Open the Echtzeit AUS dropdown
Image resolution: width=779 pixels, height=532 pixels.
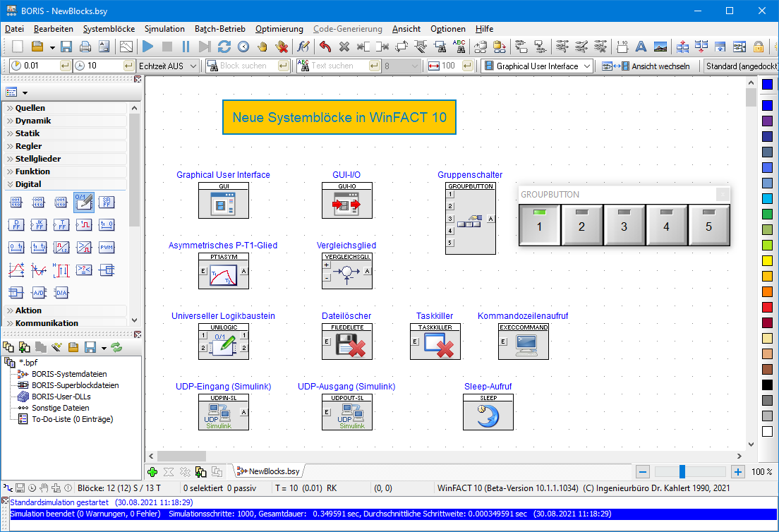point(168,66)
